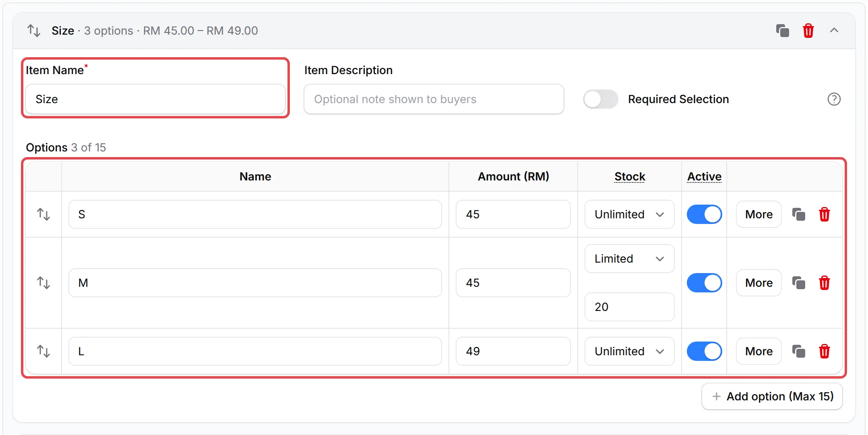Click the amount field for option M
The width and height of the screenshot is (868, 435).
[513, 283]
